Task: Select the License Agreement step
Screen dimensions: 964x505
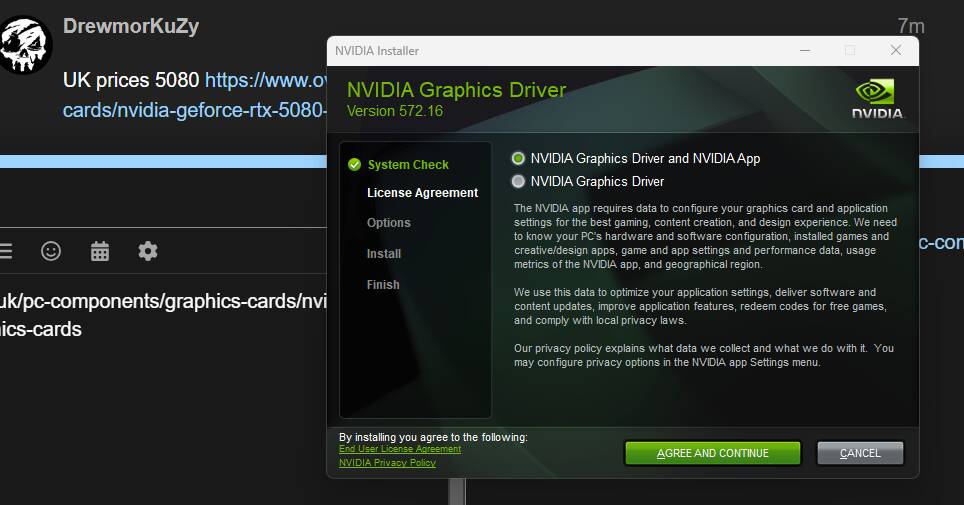Action: pos(422,193)
